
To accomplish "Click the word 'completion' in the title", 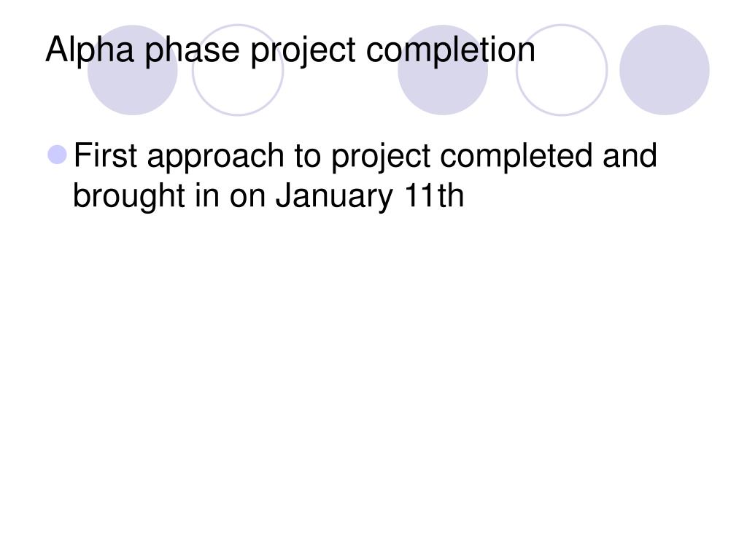I will tap(451, 50).
